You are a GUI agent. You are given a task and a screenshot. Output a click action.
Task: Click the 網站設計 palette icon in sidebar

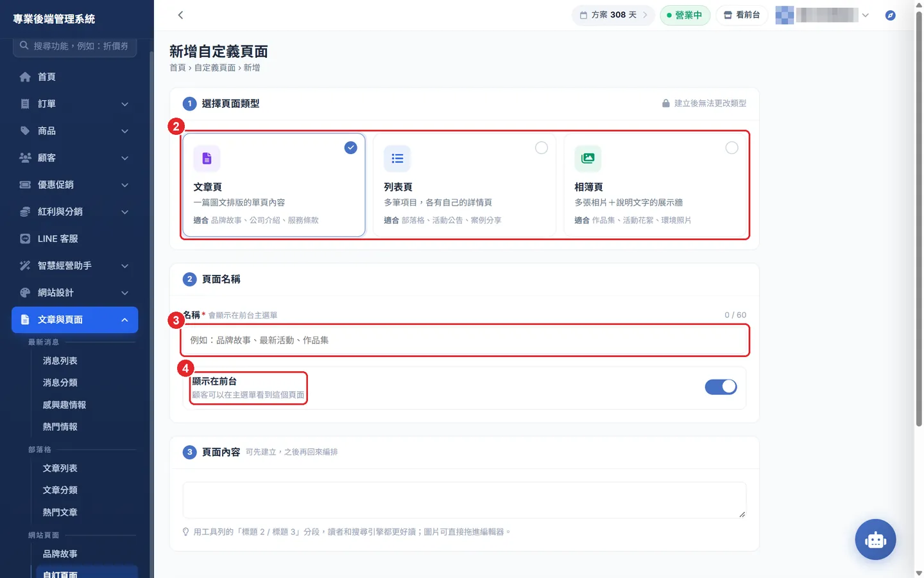(25, 293)
